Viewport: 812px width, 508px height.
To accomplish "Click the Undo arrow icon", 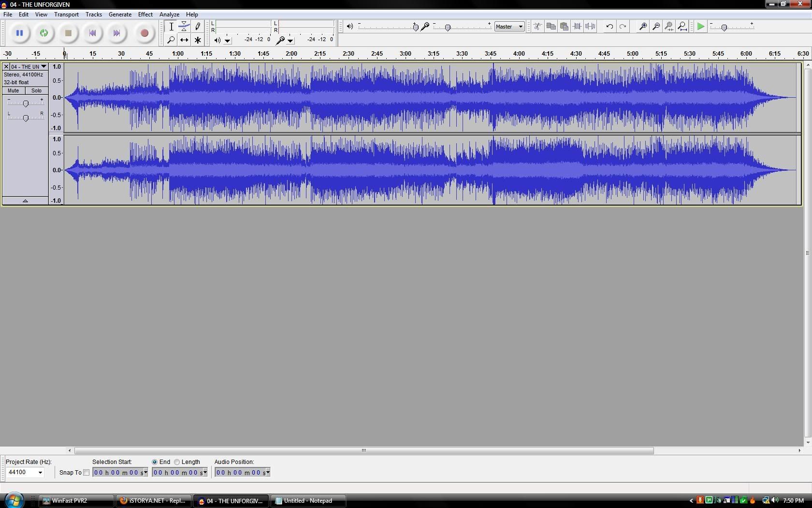I will [x=609, y=27].
